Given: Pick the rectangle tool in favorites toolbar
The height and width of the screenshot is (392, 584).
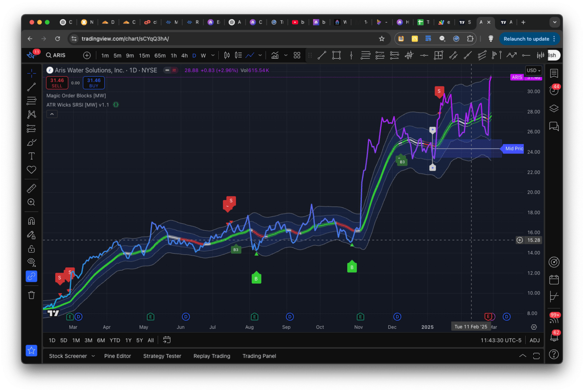Looking at the screenshot, I should tap(336, 56).
